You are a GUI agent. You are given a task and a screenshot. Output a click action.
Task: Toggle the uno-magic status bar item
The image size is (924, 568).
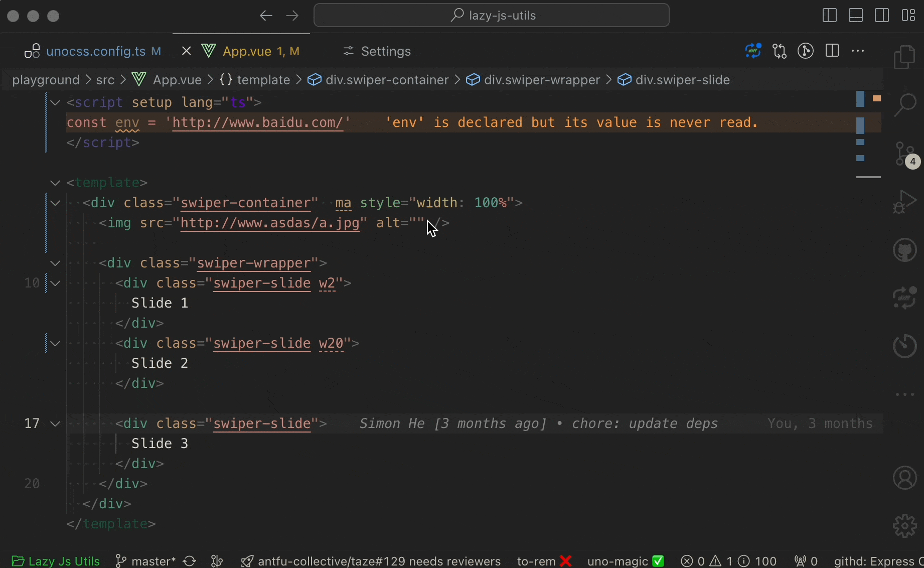(x=626, y=560)
